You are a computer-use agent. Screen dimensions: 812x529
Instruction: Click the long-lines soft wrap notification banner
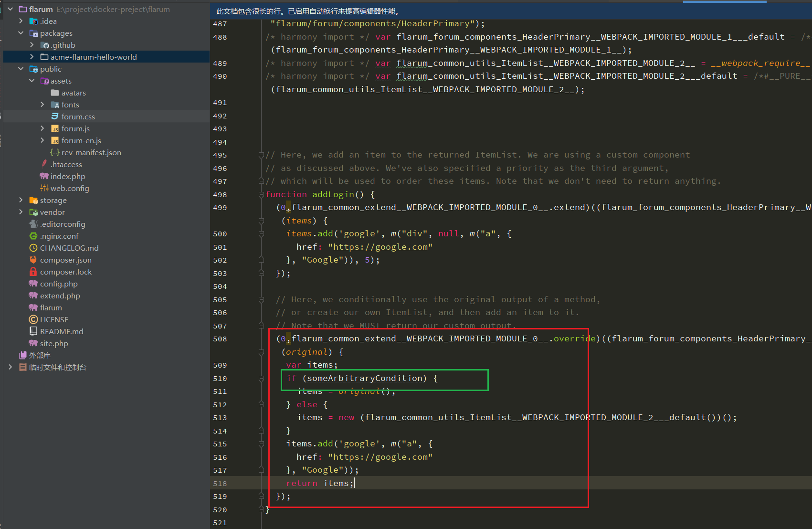tap(511, 11)
